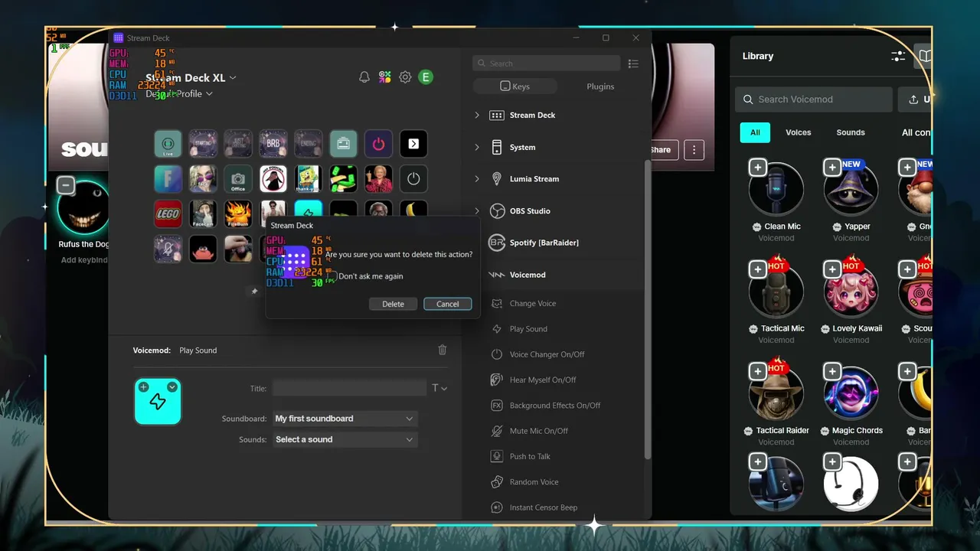The height and width of the screenshot is (551, 980).
Task: Select the SpongeBob thank-you key
Action: click(x=309, y=179)
